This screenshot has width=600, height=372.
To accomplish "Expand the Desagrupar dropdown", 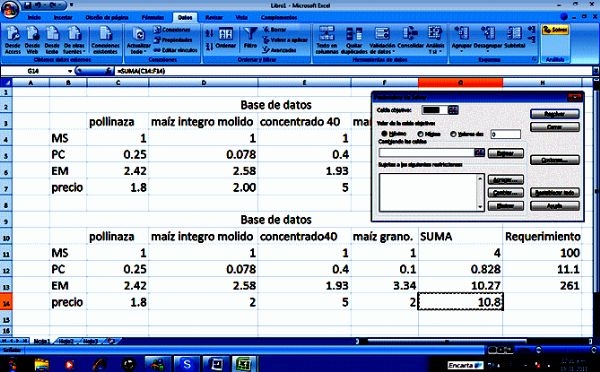I will click(487, 50).
